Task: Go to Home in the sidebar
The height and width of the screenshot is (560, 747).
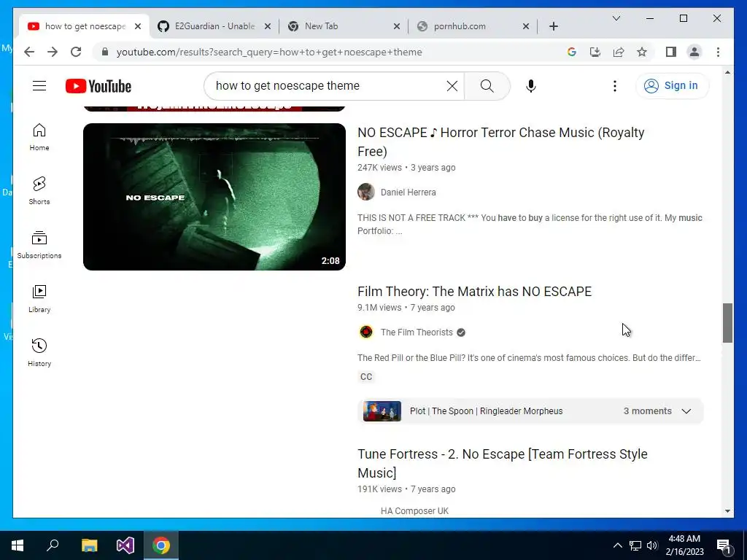Action: point(39,137)
